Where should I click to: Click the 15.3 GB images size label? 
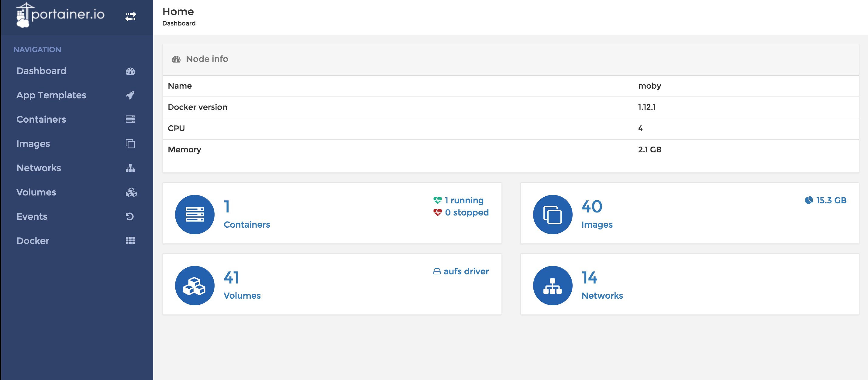[x=831, y=200]
